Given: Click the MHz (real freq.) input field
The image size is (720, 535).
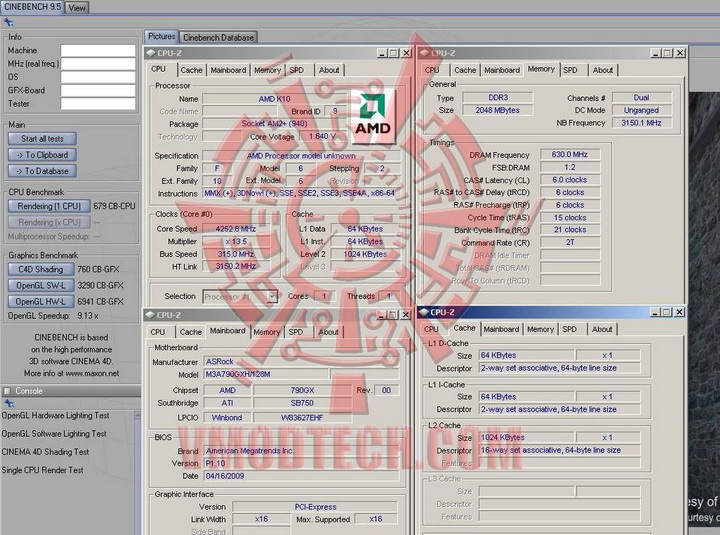Looking at the screenshot, I should (x=98, y=64).
